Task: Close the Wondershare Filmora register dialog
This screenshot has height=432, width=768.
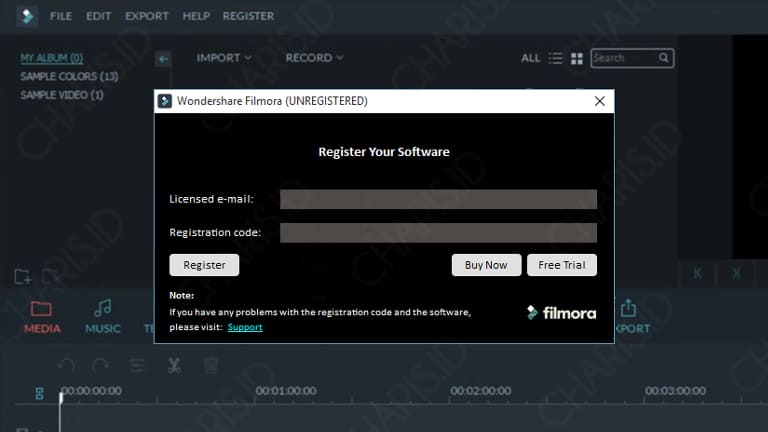Action: point(600,101)
